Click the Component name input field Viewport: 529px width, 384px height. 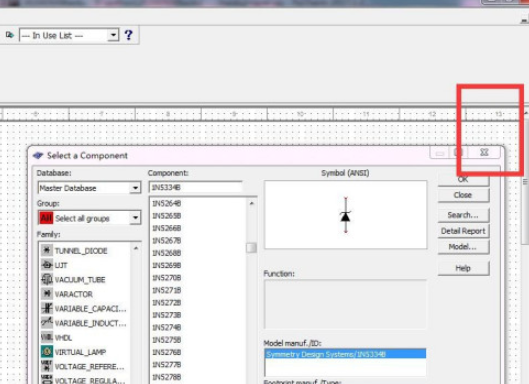[196, 187]
